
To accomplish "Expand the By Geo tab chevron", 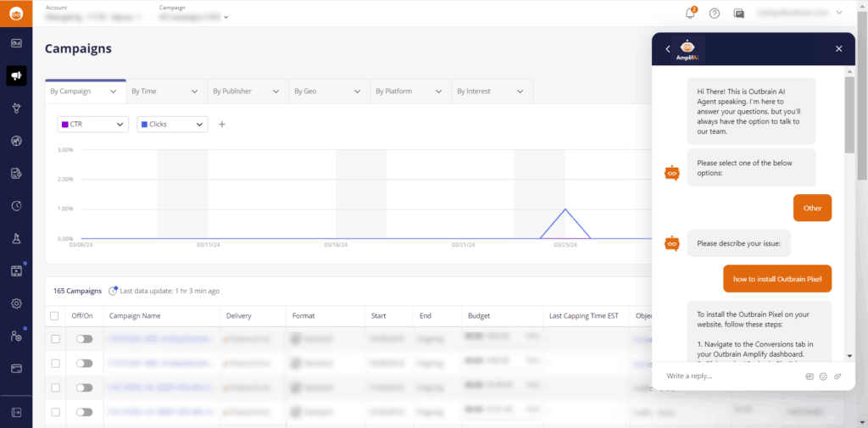I will coord(357,92).
